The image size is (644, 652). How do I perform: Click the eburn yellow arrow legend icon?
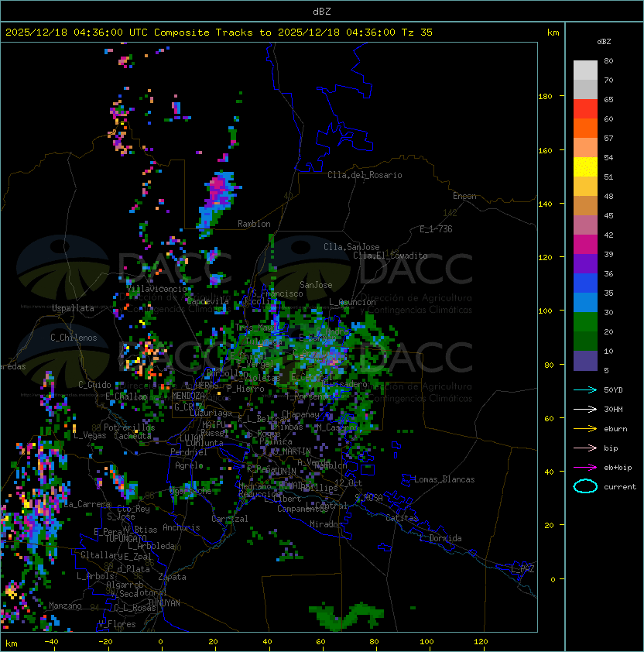[585, 428]
